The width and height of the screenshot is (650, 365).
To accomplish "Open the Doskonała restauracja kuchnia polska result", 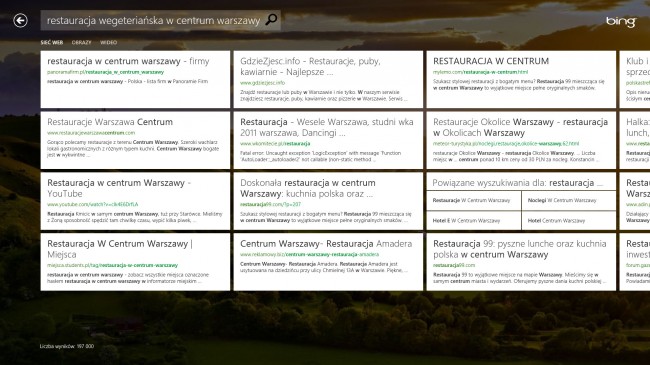I will pos(328,201).
